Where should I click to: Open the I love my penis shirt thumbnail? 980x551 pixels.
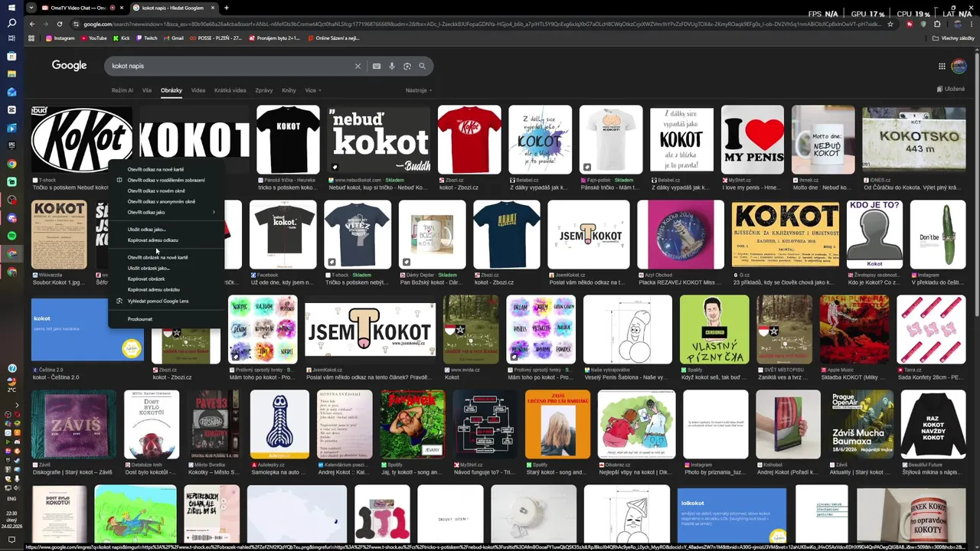(x=753, y=140)
